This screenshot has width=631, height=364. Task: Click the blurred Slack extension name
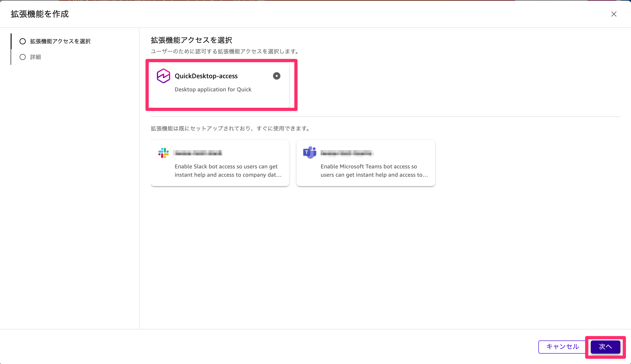tap(198, 153)
